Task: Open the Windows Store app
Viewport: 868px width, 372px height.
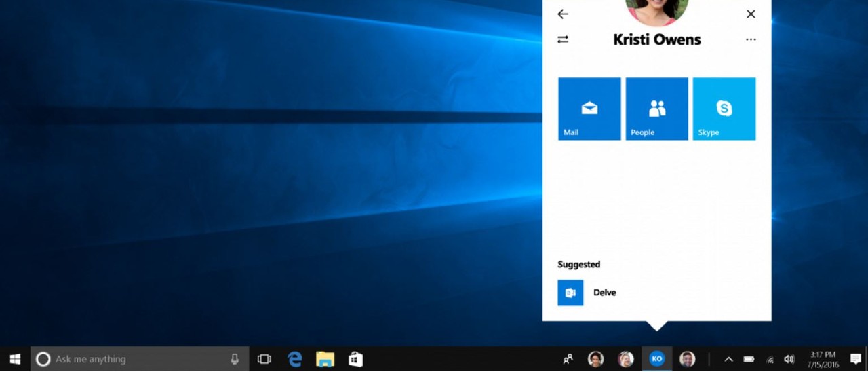Action: (355, 359)
